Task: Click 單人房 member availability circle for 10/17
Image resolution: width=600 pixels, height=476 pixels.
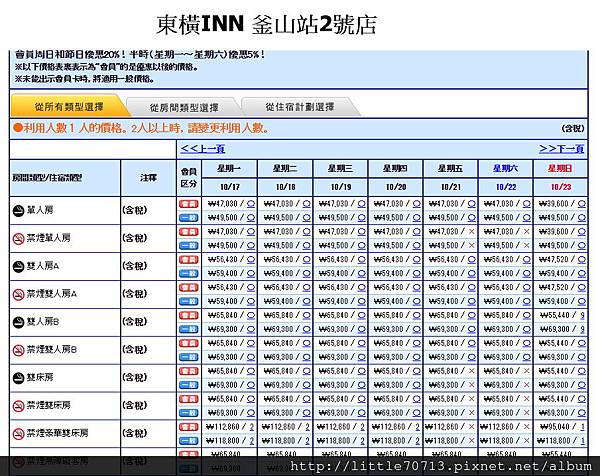Action: pyautogui.click(x=251, y=204)
